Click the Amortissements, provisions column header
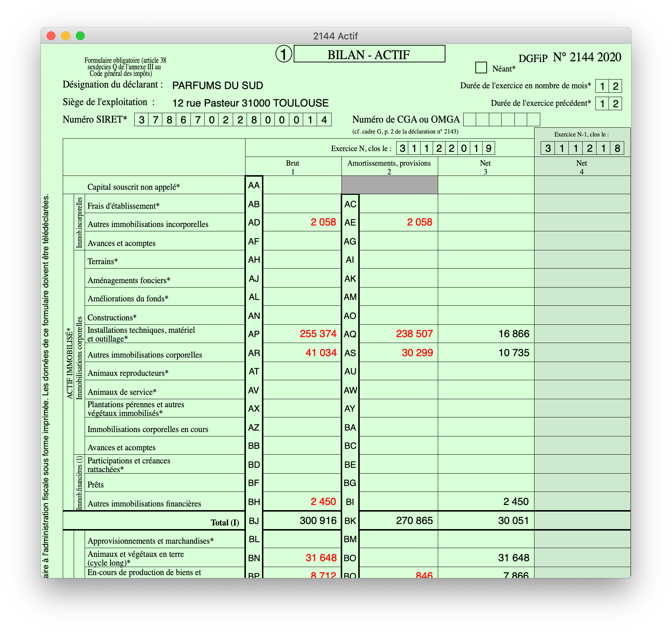The width and height of the screenshot is (672, 632). coord(389,167)
